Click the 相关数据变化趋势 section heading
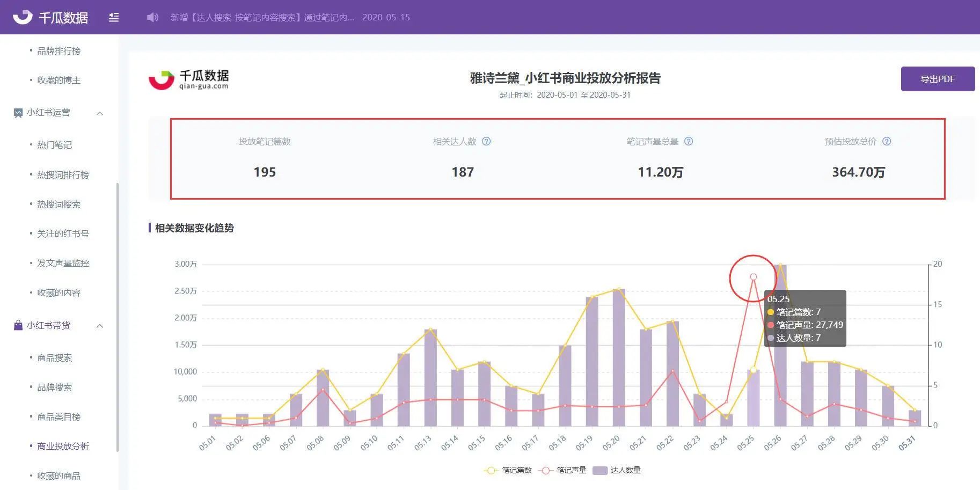Screen dimensions: 980x490 point(194,228)
